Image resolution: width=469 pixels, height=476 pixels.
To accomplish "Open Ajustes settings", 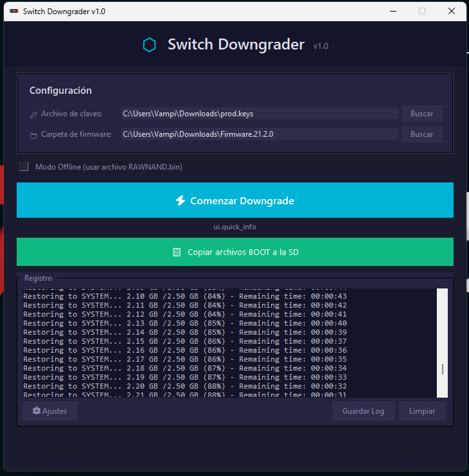I will pos(50,411).
